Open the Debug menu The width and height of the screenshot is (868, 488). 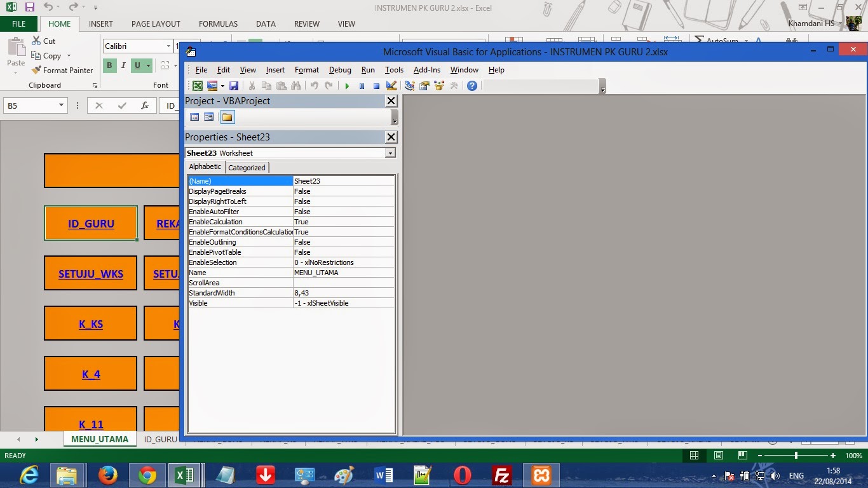(340, 70)
